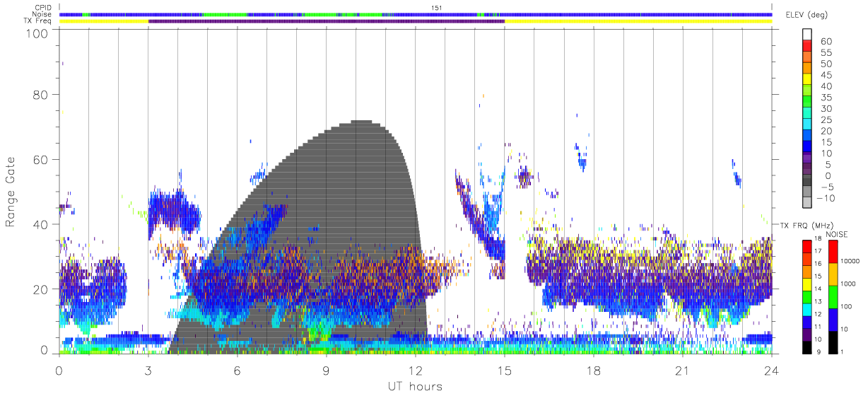Click the "Range Gate" y-axis title
Screen dimensions: 868x401
pos(11,192)
